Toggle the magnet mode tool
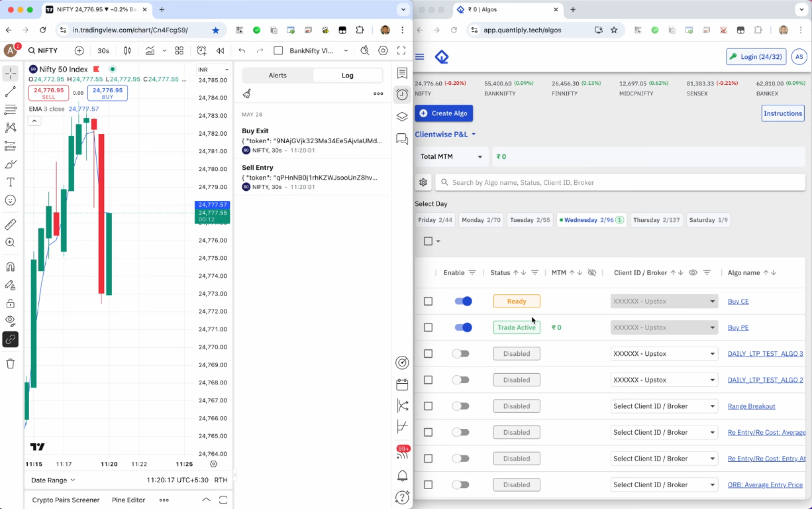 [x=11, y=267]
